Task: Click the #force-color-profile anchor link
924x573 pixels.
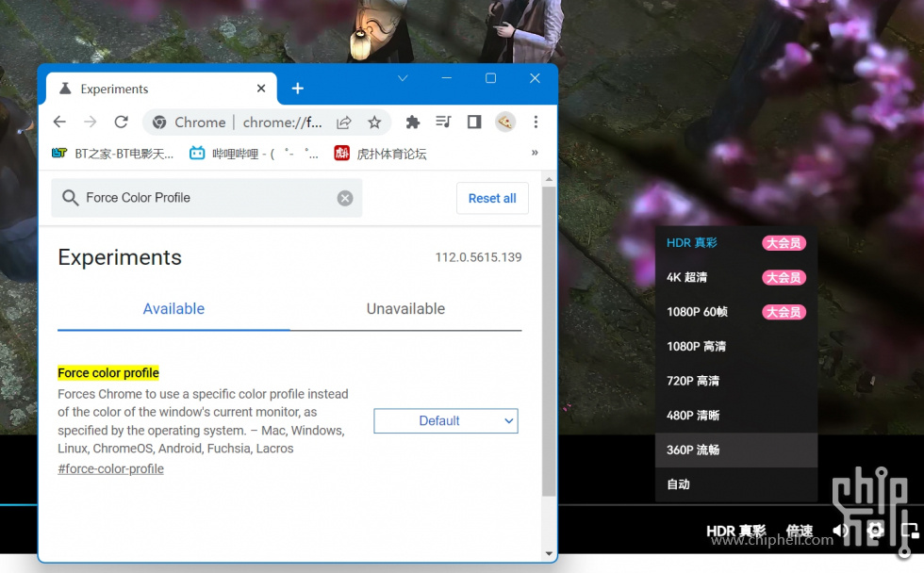Action: tap(111, 468)
